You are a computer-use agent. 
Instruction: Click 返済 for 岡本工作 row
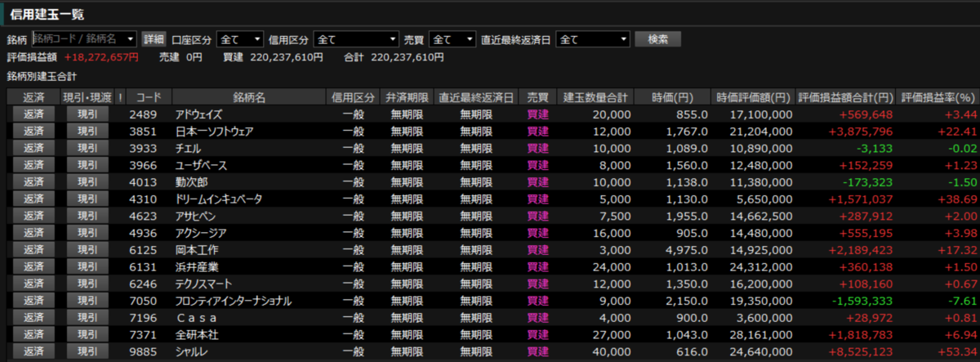click(x=33, y=249)
